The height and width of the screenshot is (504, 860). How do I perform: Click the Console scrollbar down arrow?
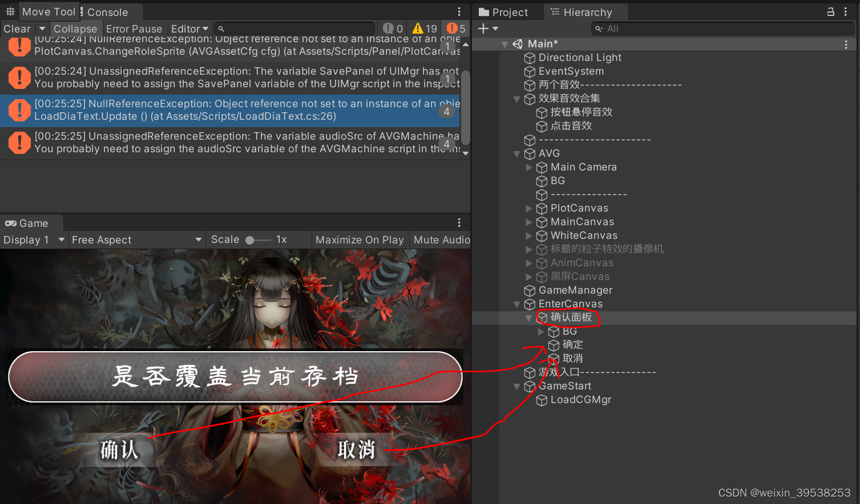466,153
